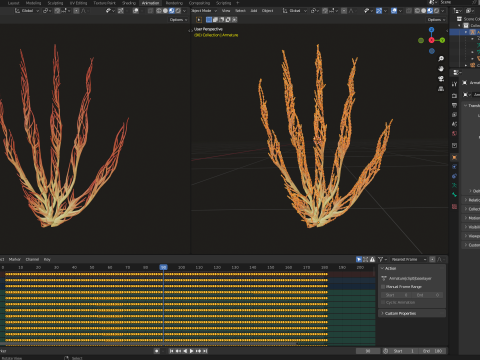
Task: Select material preview shading in left viewport
Action: pyautogui.click(x=171, y=11)
